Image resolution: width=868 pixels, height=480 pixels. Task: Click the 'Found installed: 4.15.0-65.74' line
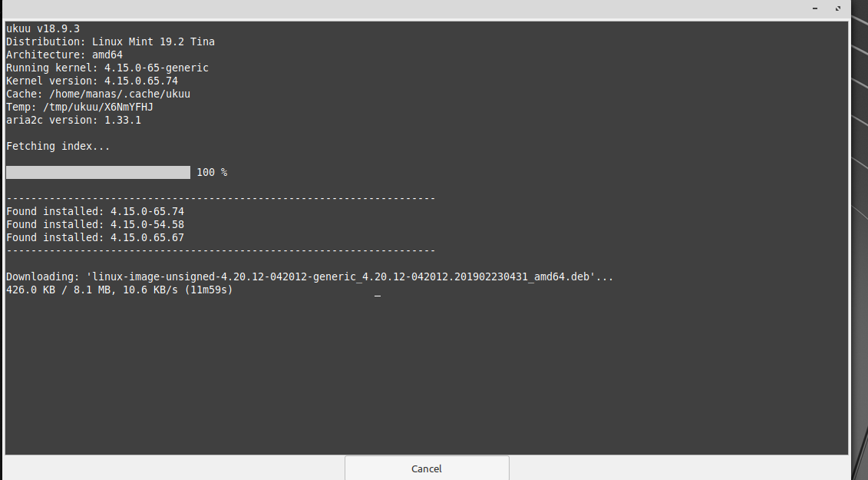94,210
